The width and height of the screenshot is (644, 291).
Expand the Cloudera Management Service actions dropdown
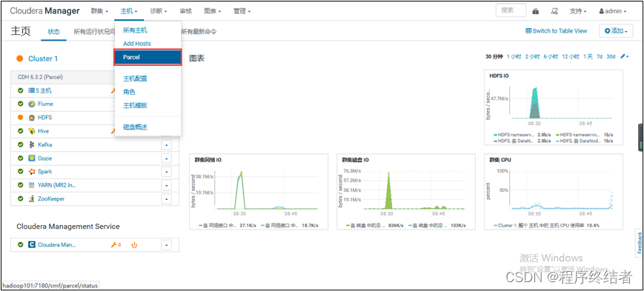pos(166,245)
